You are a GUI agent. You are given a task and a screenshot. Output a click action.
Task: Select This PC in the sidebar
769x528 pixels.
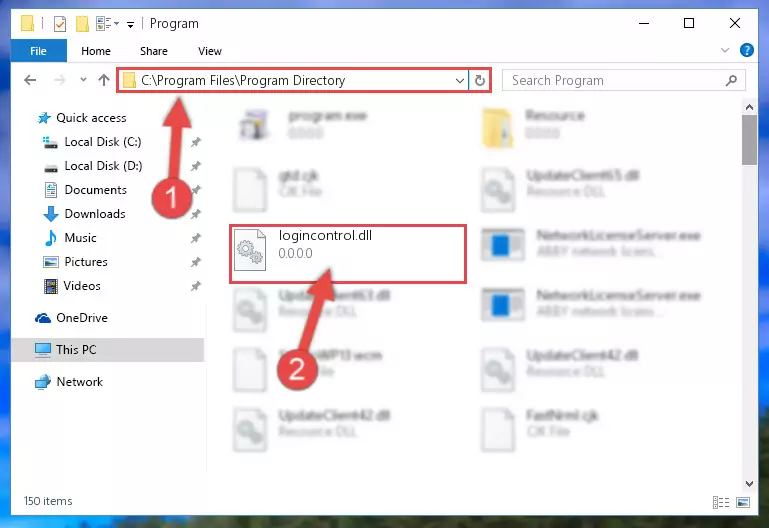76,350
